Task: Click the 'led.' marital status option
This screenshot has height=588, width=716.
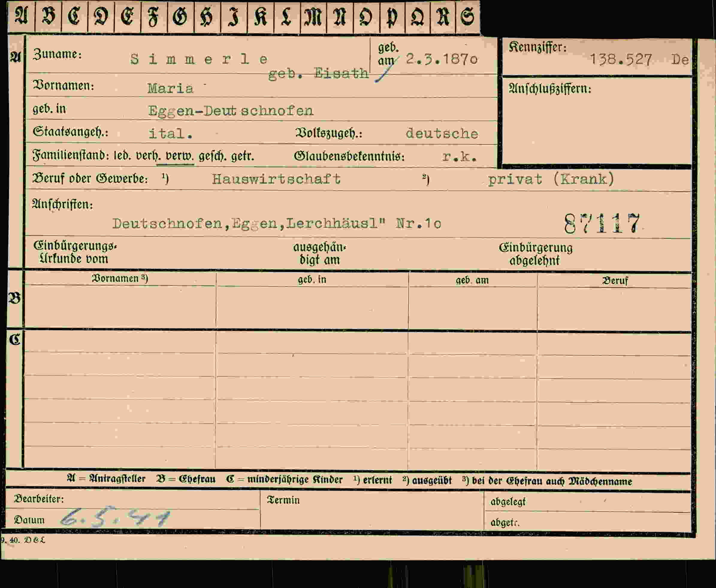Action: point(123,155)
